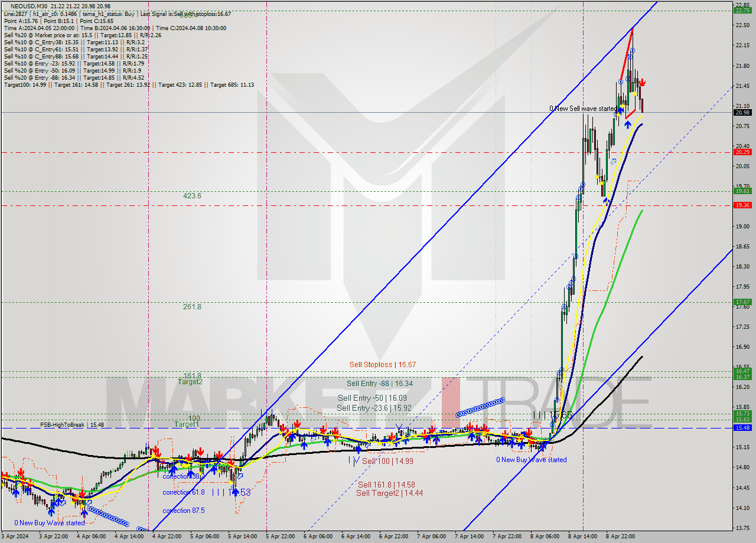The height and width of the screenshot is (543, 756).
Task: Click the 'Sell 100 | 14.99' label
Action: [387, 461]
